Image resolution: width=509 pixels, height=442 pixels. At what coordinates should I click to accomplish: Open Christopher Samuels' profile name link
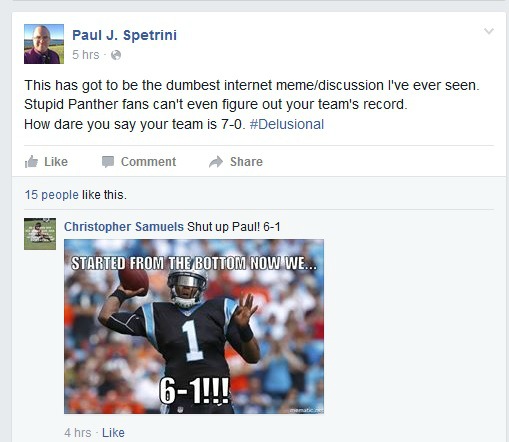click(x=124, y=227)
